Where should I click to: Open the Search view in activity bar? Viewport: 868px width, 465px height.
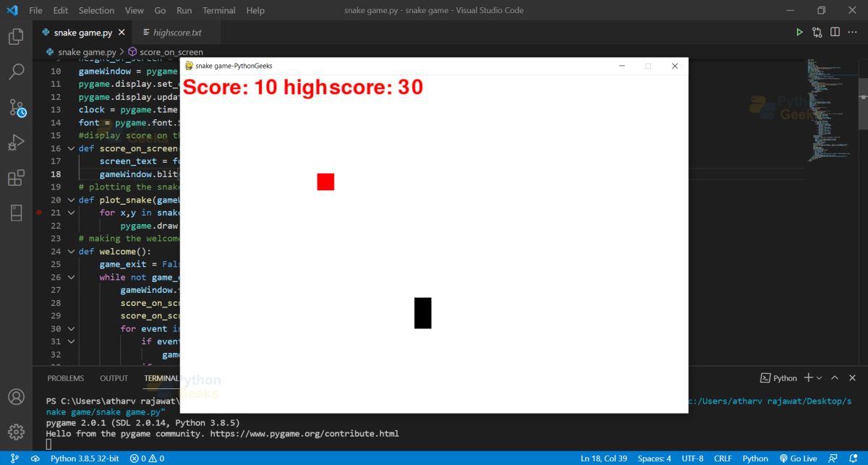pyautogui.click(x=16, y=72)
